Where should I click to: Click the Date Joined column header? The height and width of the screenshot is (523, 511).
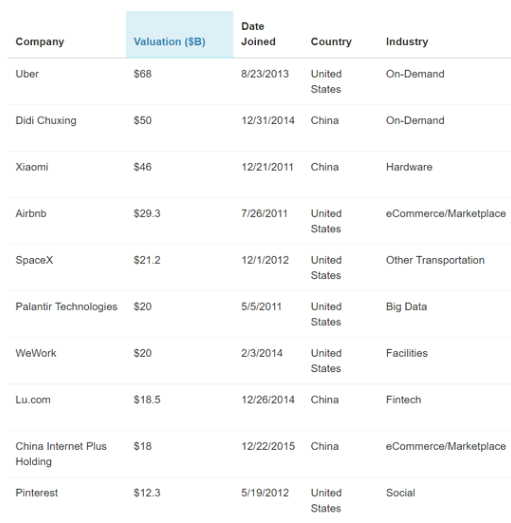pos(258,34)
